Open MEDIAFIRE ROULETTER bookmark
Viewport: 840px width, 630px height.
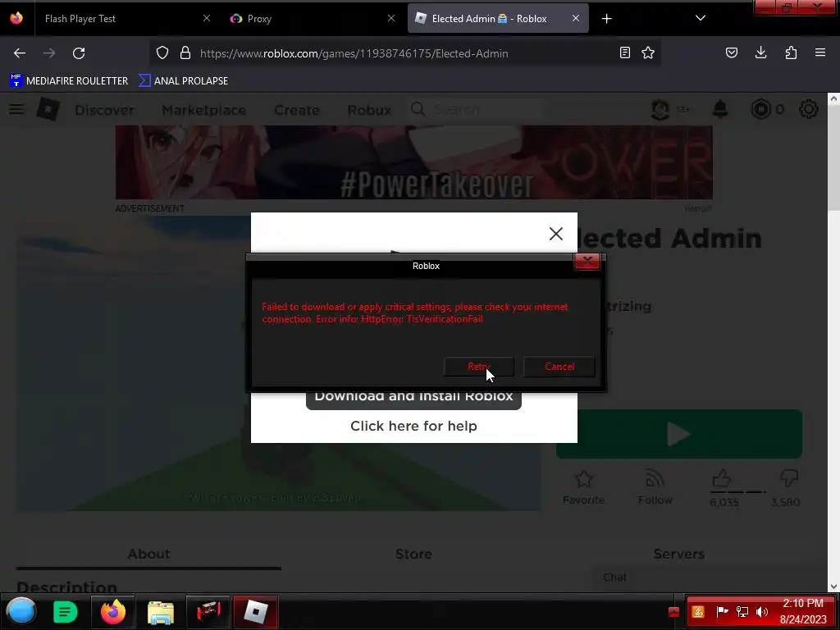point(69,81)
